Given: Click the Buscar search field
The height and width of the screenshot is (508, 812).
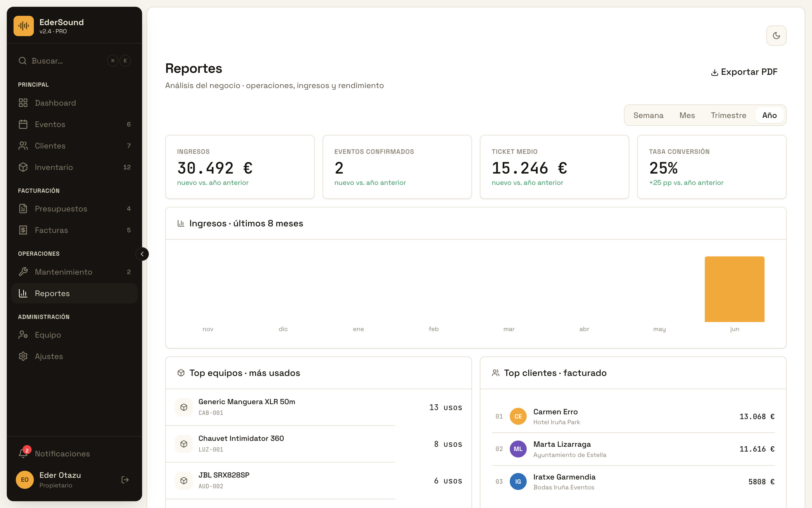Looking at the screenshot, I should coord(74,61).
